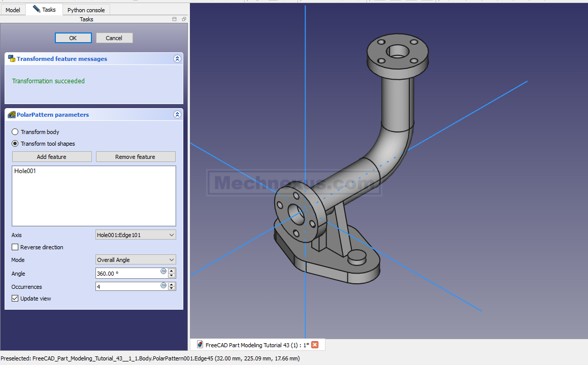Screen dimensions: 588x365
Task: Uncheck the Update view checkbox
Action: (15, 298)
